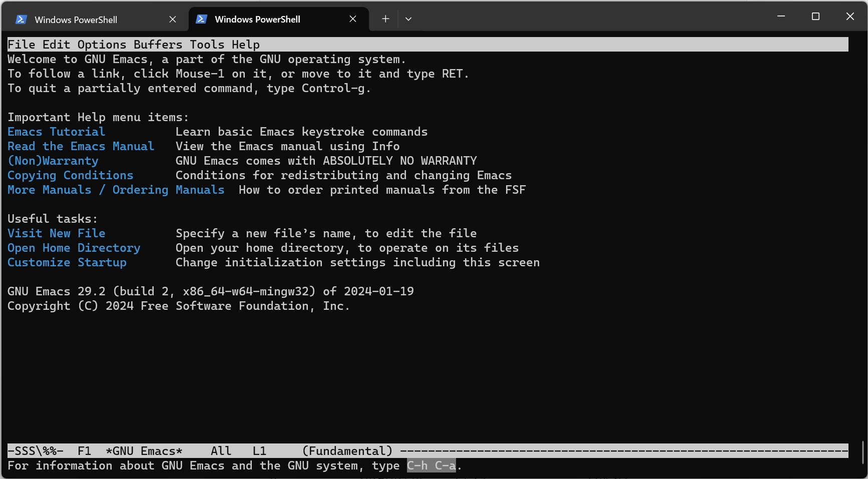Click the (Fundamental) mode indicator
The image size is (868, 479).
point(347,451)
